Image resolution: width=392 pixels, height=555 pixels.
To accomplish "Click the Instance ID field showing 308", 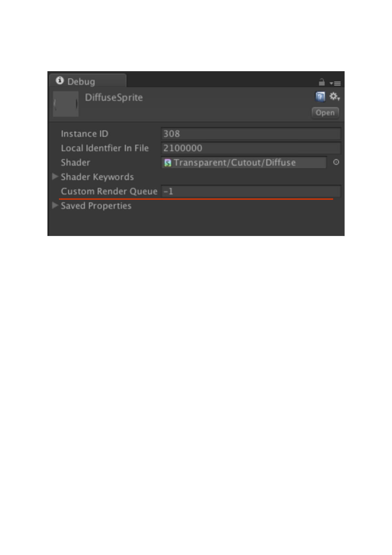I will point(251,134).
